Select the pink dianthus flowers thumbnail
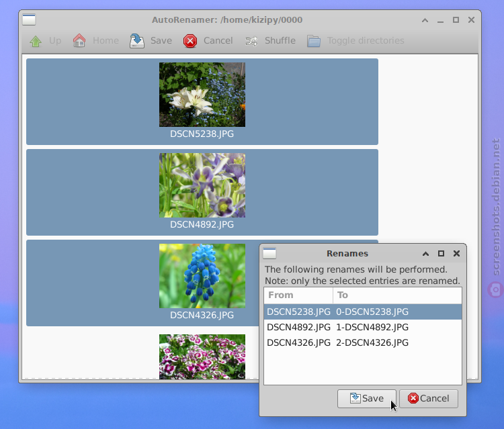 click(202, 356)
